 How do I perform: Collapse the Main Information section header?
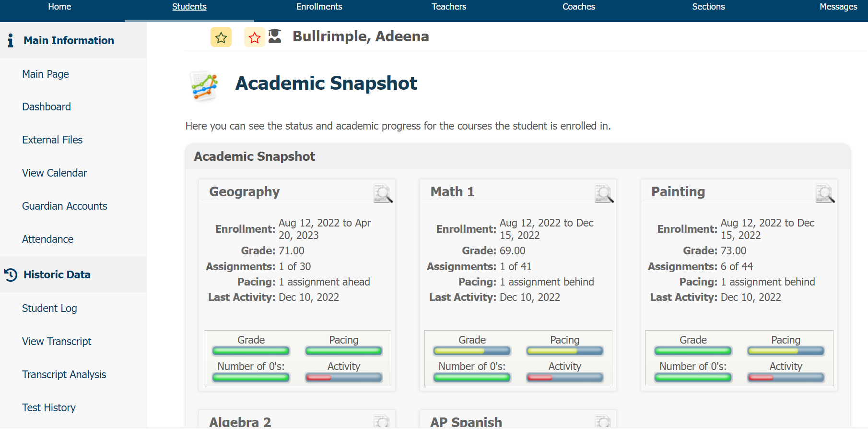(69, 40)
